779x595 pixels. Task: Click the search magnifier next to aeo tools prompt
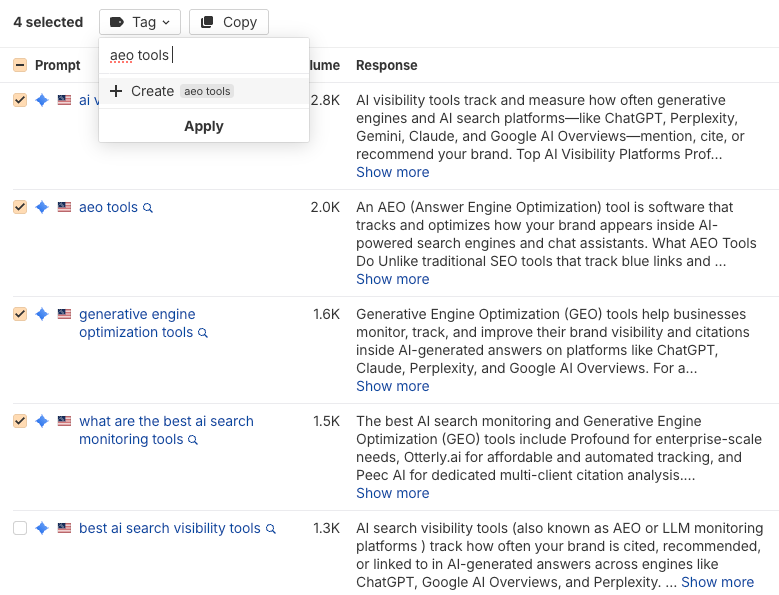[148, 208]
